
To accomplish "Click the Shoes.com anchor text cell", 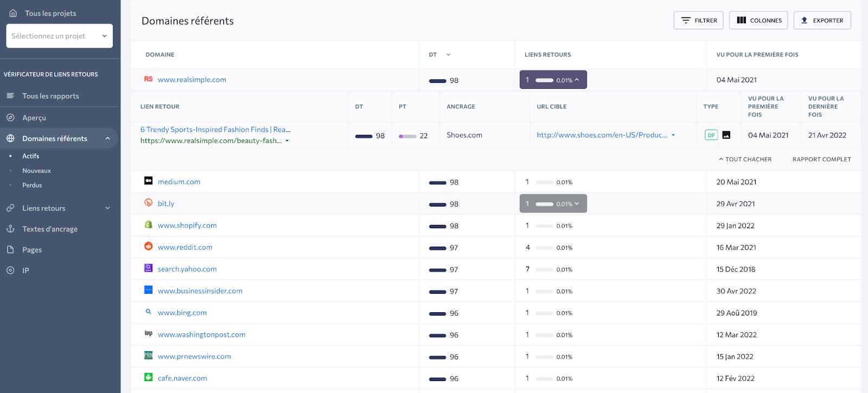I will [464, 135].
